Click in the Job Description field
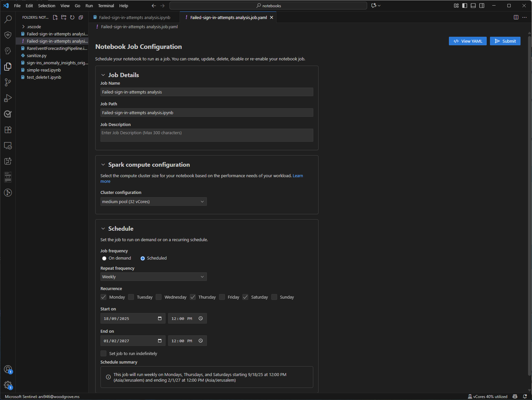 coord(207,135)
